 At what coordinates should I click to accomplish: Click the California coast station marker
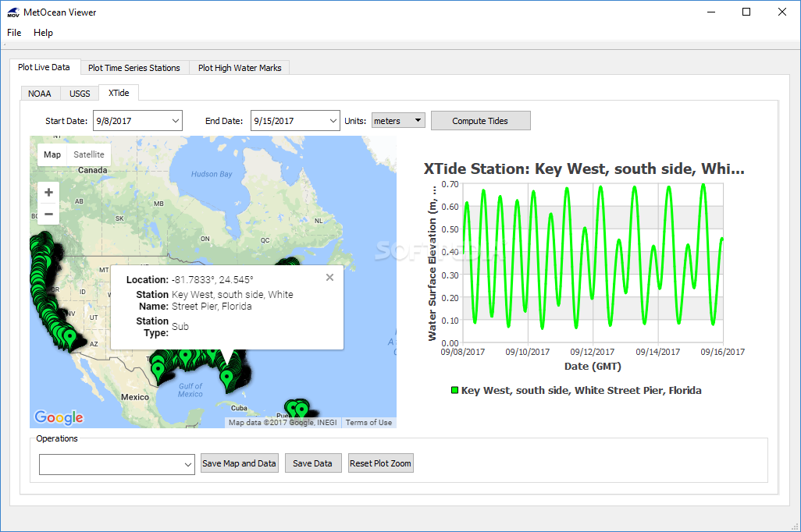pos(69,338)
